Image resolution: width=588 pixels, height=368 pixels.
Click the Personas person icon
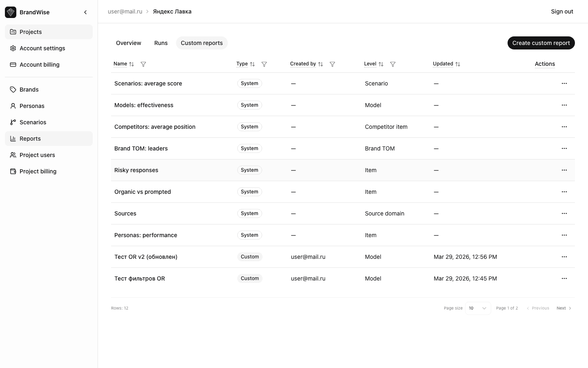[x=13, y=106]
